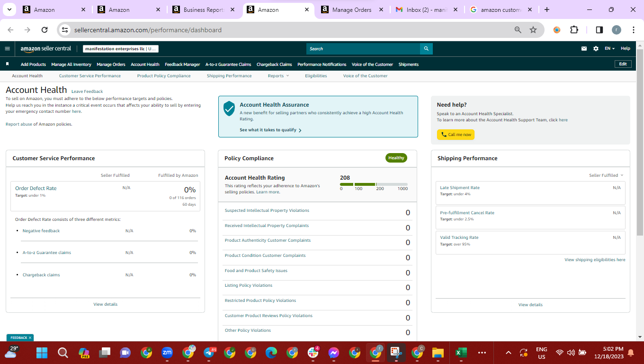Select Manage All Inventory in the navigation bar
The width and height of the screenshot is (644, 364).
pyautogui.click(x=71, y=64)
